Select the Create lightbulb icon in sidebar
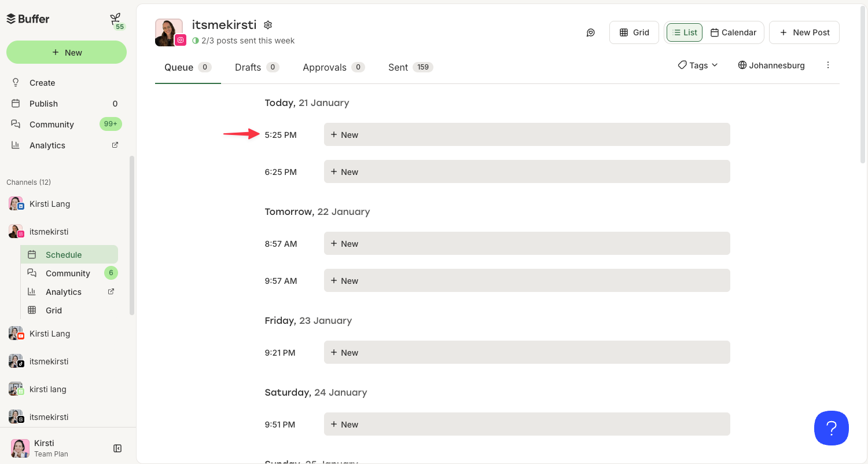 [15, 82]
